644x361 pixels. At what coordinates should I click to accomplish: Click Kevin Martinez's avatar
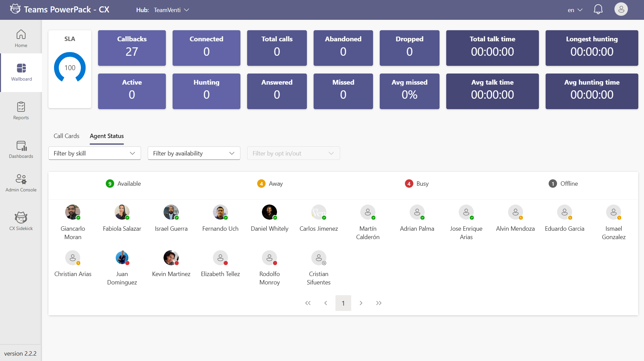[x=171, y=258]
